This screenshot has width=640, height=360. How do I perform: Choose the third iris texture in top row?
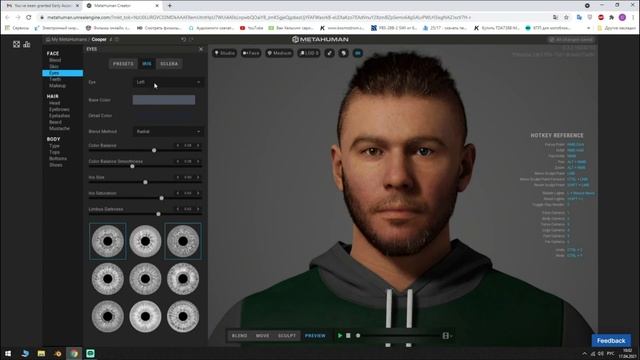(x=183, y=241)
